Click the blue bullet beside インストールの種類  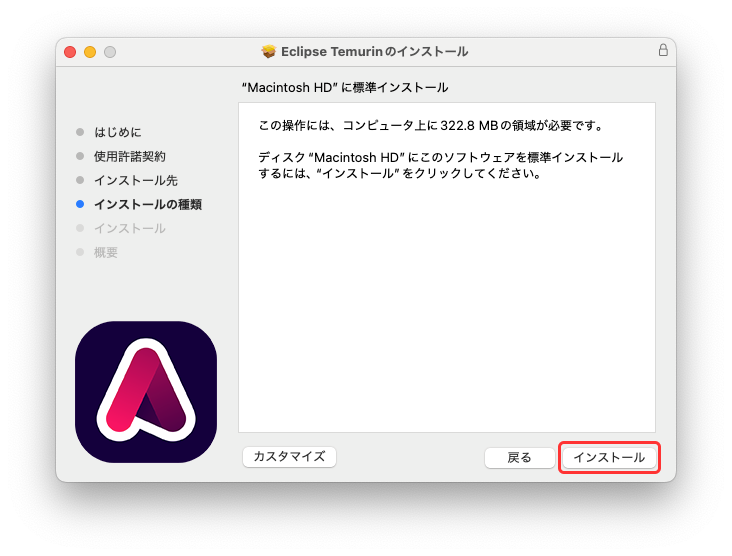pyautogui.click(x=80, y=204)
